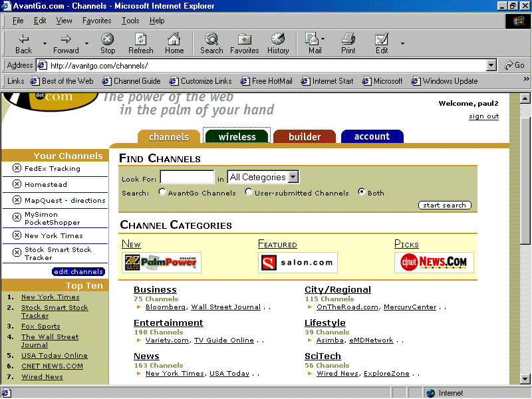This screenshot has width=532, height=399.
Task: Open the All Categories dropdown
Action: (x=263, y=177)
